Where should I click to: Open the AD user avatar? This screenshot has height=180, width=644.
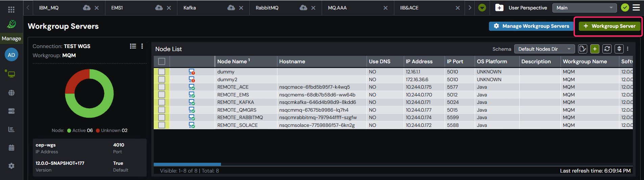coord(11,55)
